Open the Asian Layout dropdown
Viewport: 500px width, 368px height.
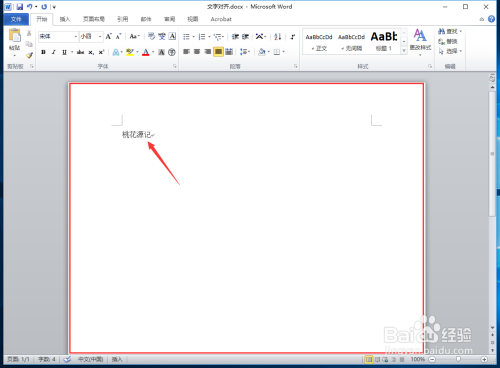pos(261,36)
